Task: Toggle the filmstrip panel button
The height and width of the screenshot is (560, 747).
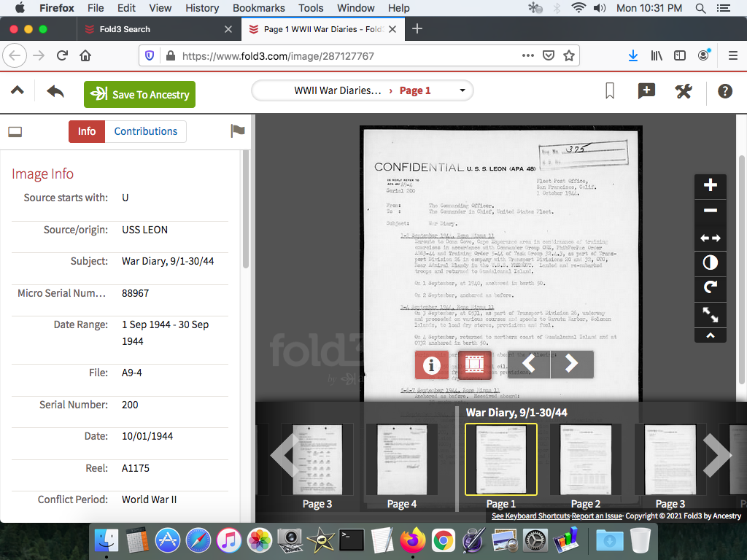Action: coord(475,365)
